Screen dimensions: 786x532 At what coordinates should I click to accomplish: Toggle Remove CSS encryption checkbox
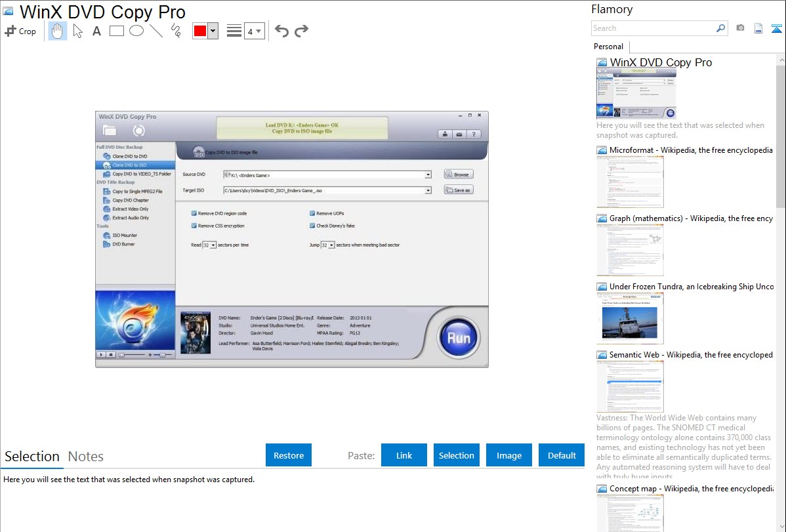coord(194,226)
